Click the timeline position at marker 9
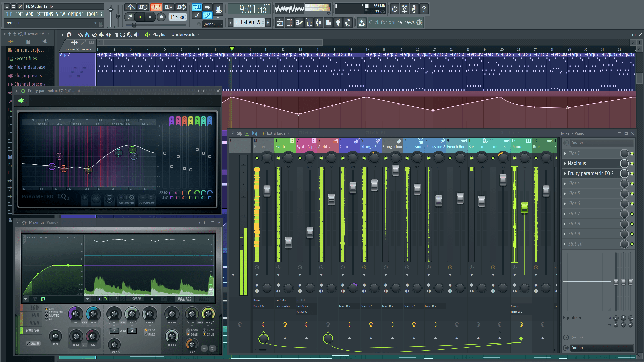 tap(231, 49)
